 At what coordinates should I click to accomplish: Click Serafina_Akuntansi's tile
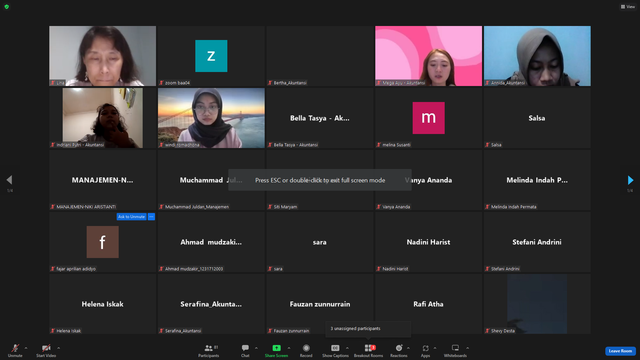pyautogui.click(x=211, y=304)
